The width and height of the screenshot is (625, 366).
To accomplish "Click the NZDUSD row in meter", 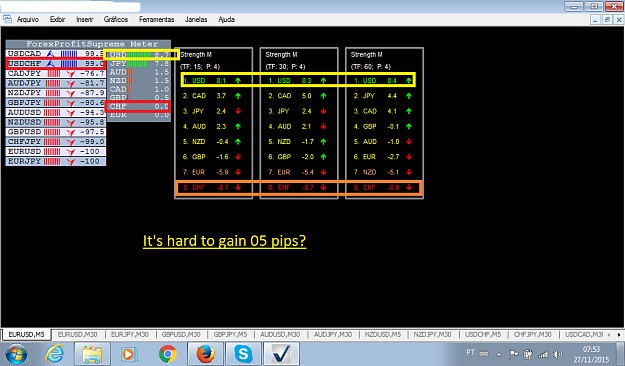I will click(56, 122).
